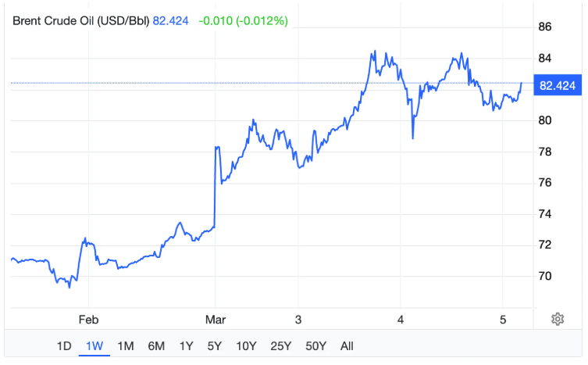Choose the 10Y time range
The image size is (588, 365).
tap(246, 346)
